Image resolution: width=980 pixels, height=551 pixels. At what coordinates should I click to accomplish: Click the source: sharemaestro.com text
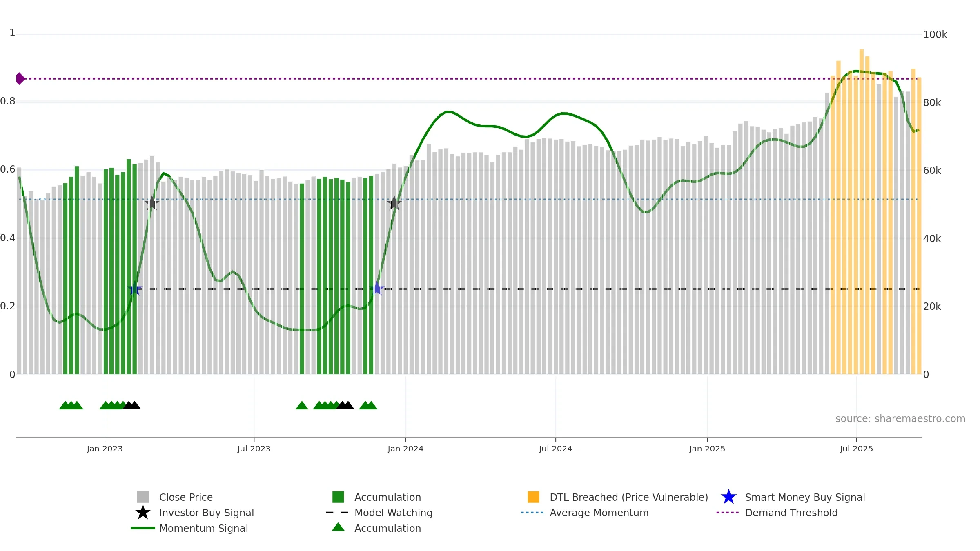900,419
